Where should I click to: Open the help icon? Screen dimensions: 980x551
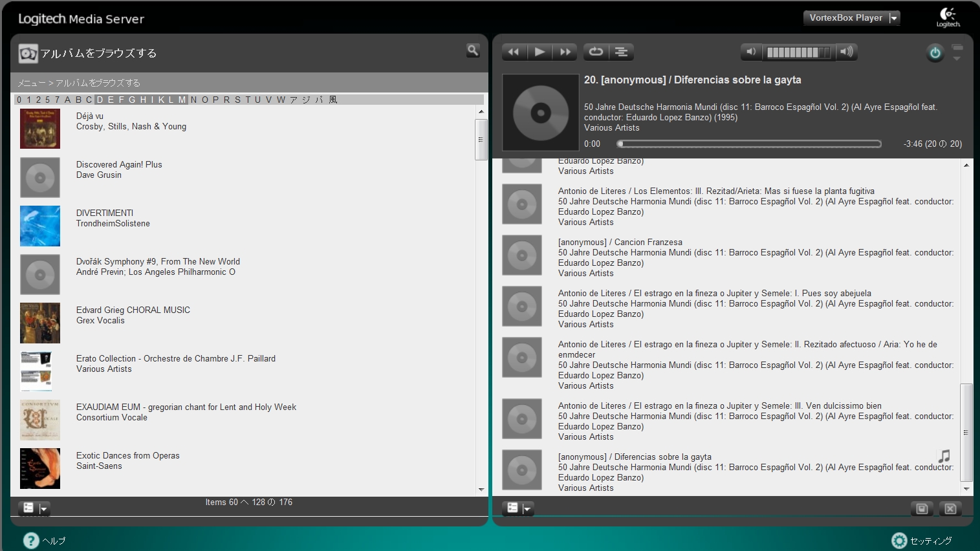pyautogui.click(x=31, y=540)
